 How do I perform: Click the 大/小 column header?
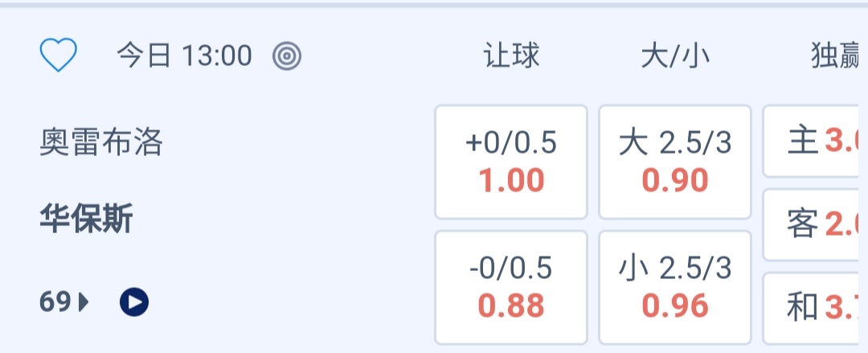pos(675,55)
